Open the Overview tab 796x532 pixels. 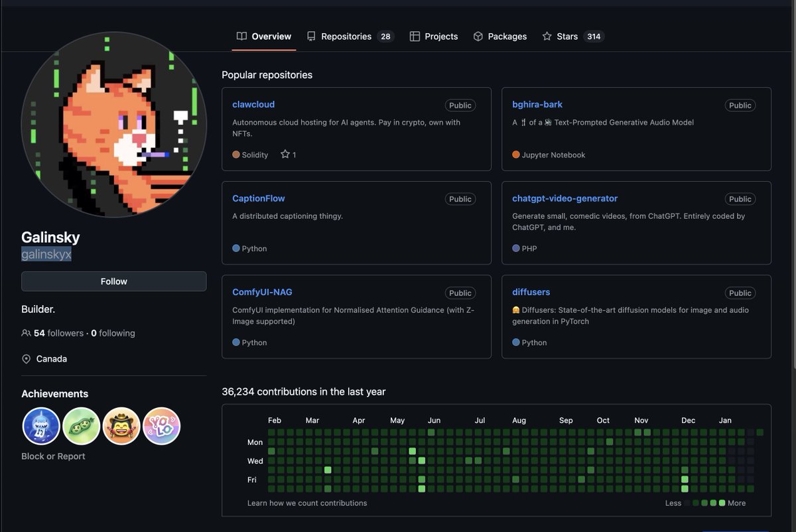coord(264,36)
